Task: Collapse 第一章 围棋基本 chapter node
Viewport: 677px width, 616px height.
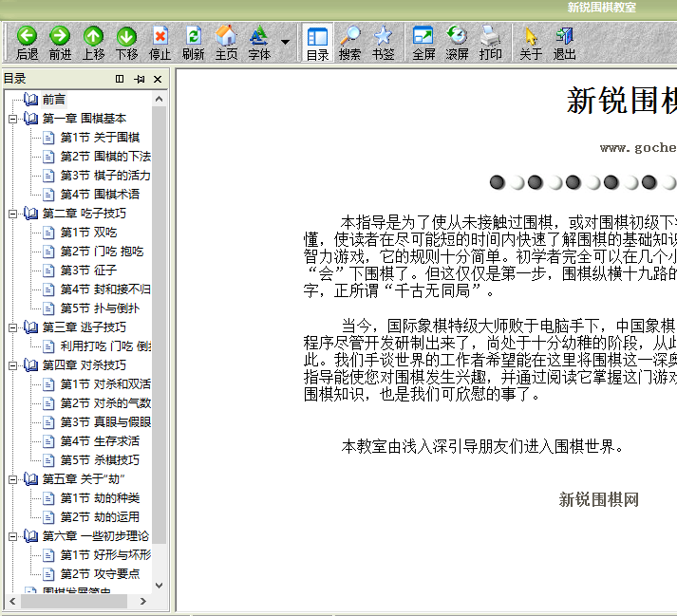Action: pos(13,119)
